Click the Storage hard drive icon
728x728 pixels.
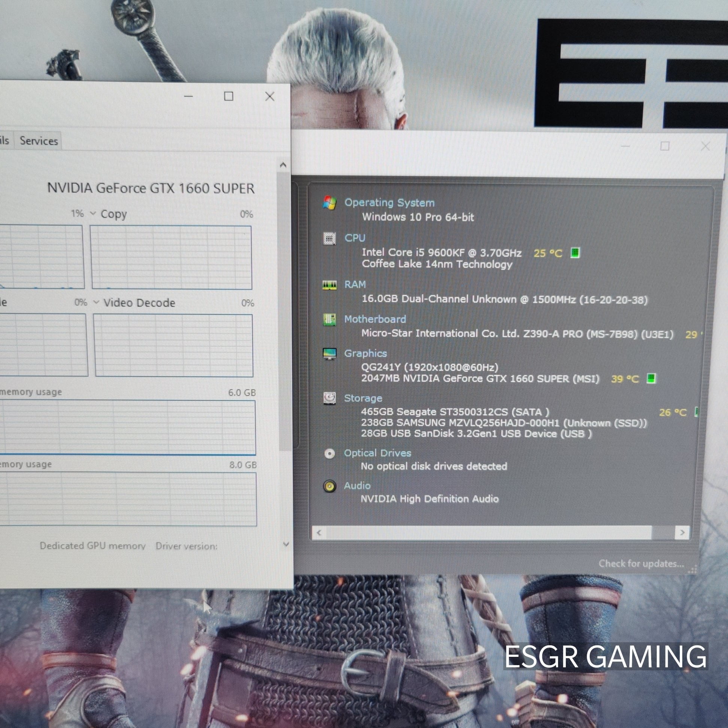(329, 398)
